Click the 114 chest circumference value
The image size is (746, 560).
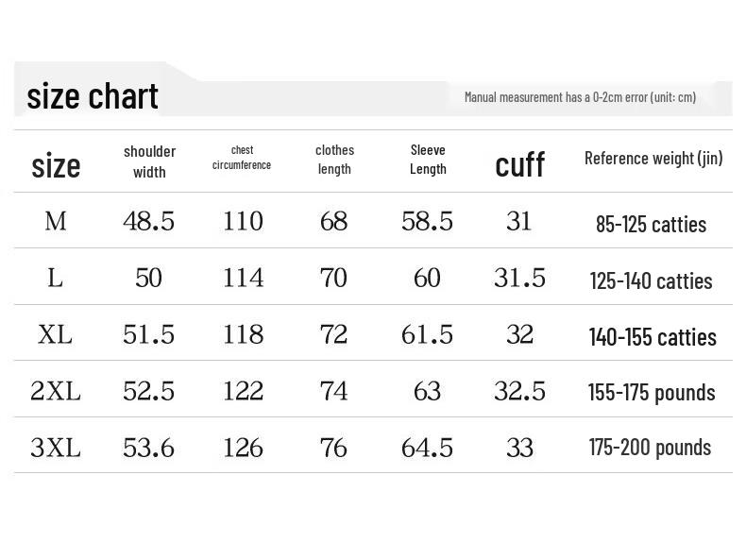coord(243,278)
